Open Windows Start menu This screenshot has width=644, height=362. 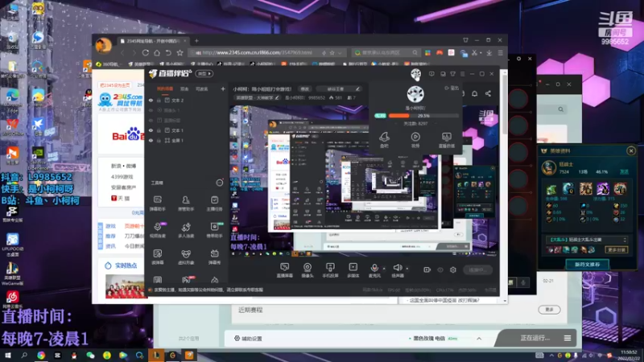click(7, 356)
